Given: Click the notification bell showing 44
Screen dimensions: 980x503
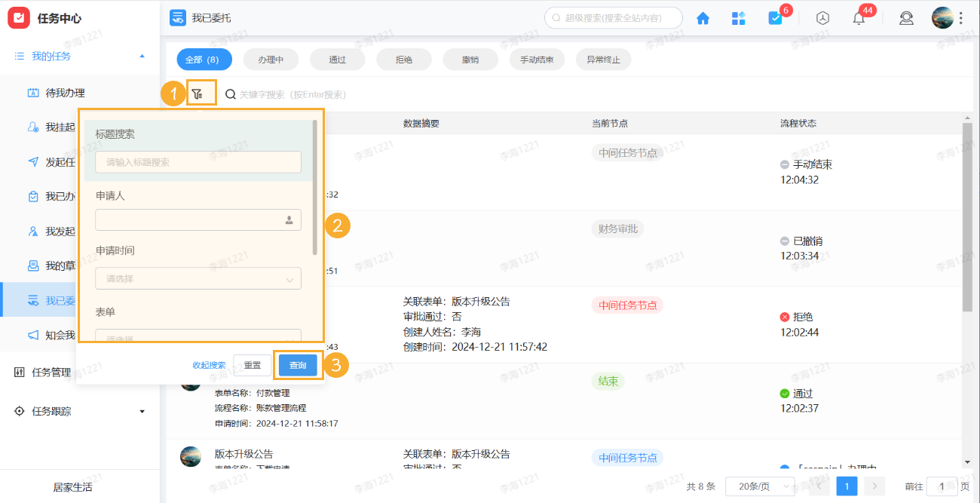Looking at the screenshot, I should pos(858,17).
